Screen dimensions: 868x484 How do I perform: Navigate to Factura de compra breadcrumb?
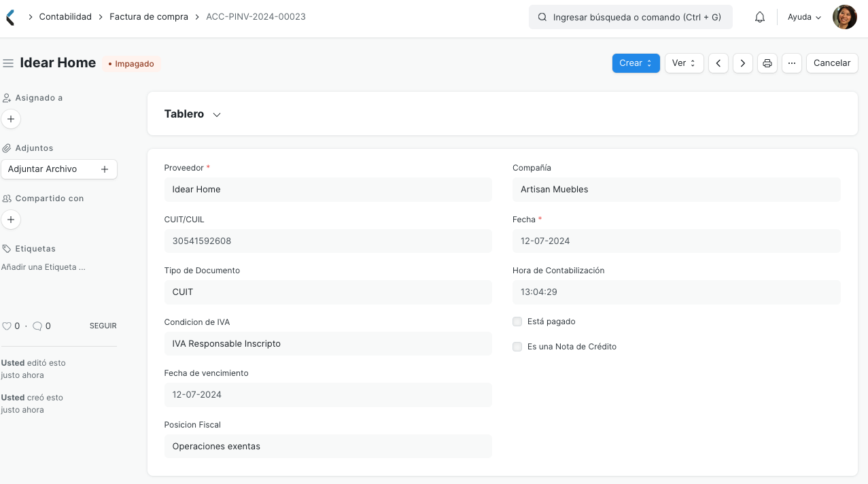coord(149,17)
